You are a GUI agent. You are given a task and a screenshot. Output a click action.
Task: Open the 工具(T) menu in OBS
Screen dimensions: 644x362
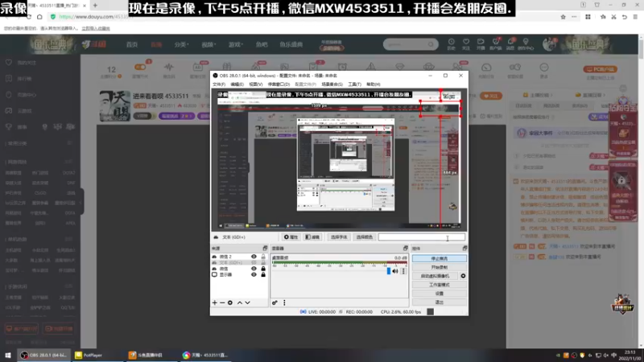tap(354, 84)
